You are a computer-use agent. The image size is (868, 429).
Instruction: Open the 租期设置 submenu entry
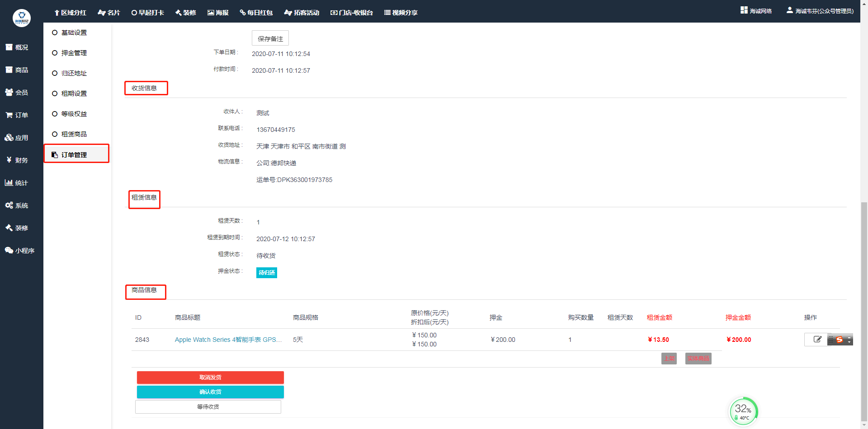[x=74, y=93]
